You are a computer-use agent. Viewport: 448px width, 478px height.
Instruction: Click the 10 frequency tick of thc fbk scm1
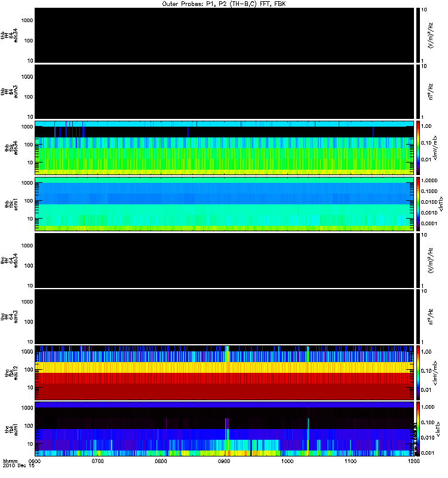coord(30,444)
